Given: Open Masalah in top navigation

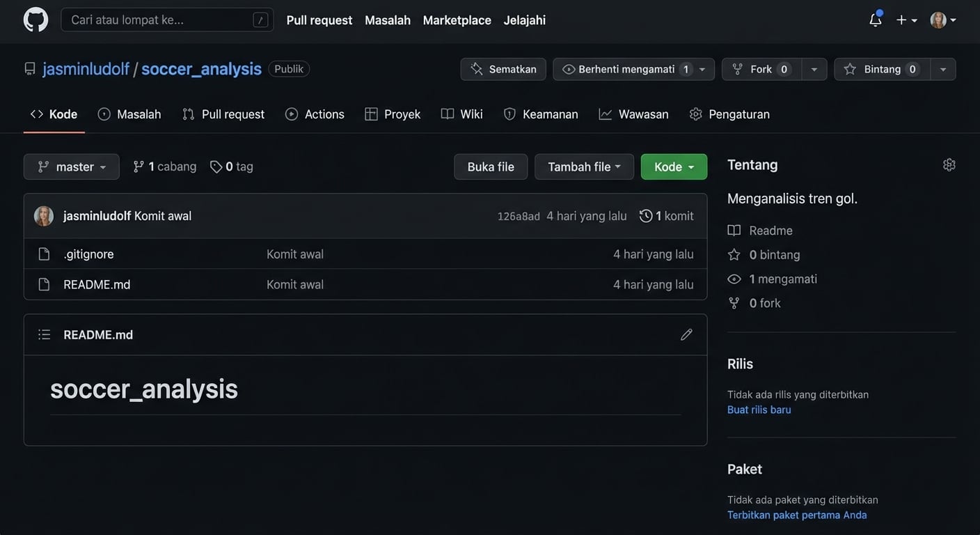Looking at the screenshot, I should tap(388, 20).
